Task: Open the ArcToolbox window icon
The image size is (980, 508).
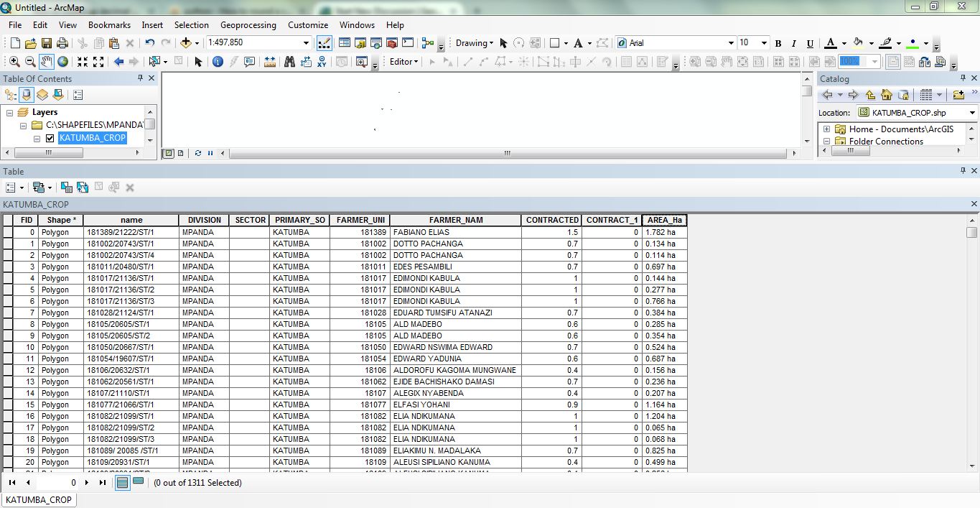Action: [392, 43]
